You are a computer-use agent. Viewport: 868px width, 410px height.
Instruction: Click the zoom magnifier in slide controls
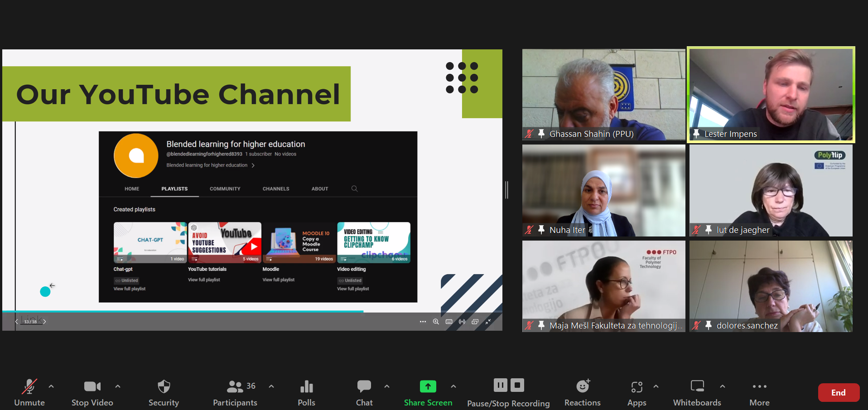point(436,322)
